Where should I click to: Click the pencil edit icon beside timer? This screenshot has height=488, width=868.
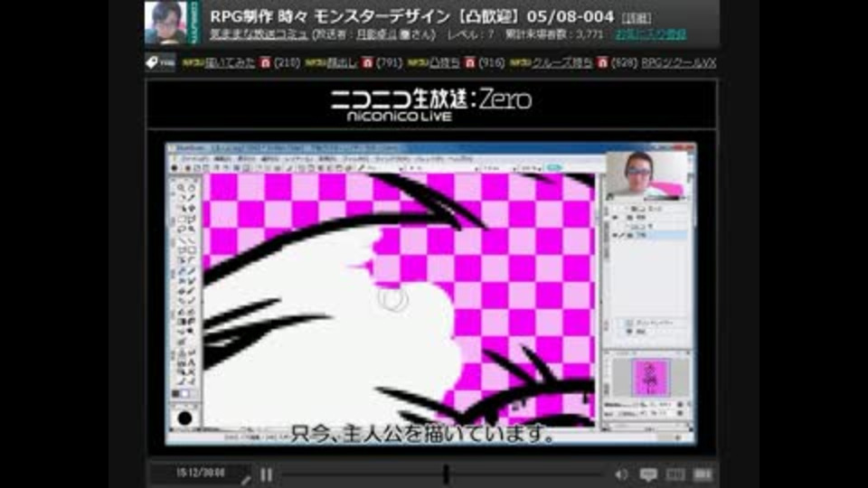(x=245, y=480)
